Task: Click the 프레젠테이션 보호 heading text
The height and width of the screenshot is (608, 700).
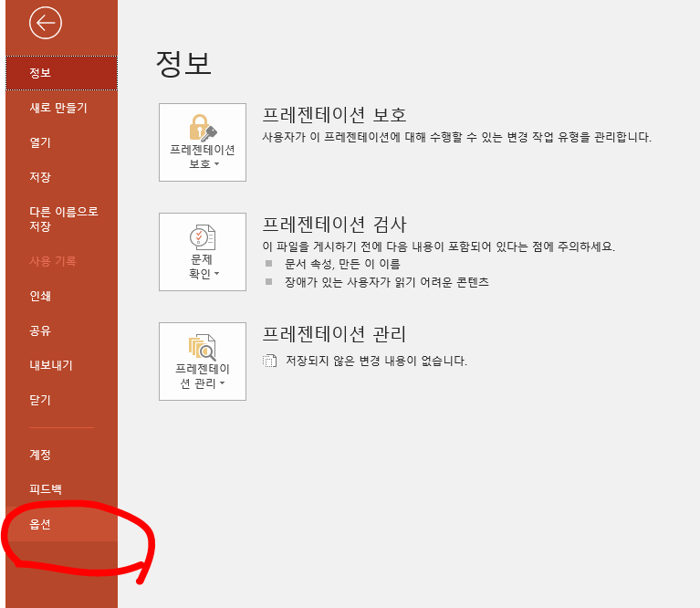Action: [334, 115]
